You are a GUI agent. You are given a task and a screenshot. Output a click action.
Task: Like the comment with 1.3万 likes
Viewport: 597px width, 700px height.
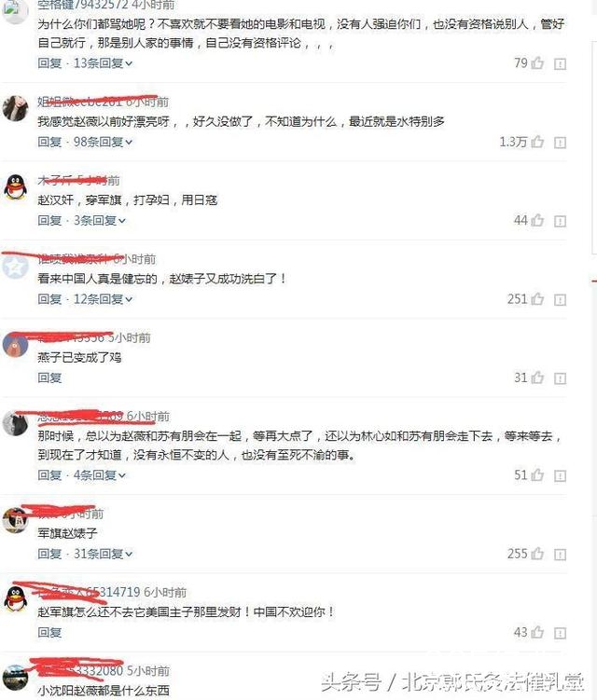(x=537, y=142)
